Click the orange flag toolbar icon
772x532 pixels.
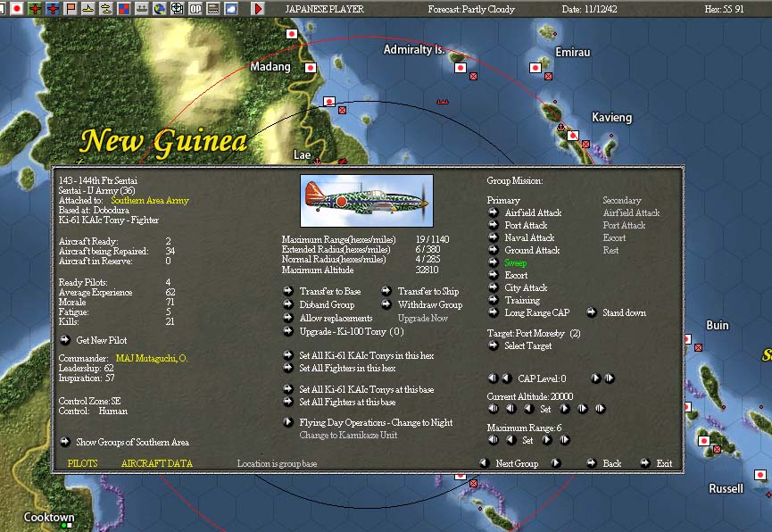71,8
